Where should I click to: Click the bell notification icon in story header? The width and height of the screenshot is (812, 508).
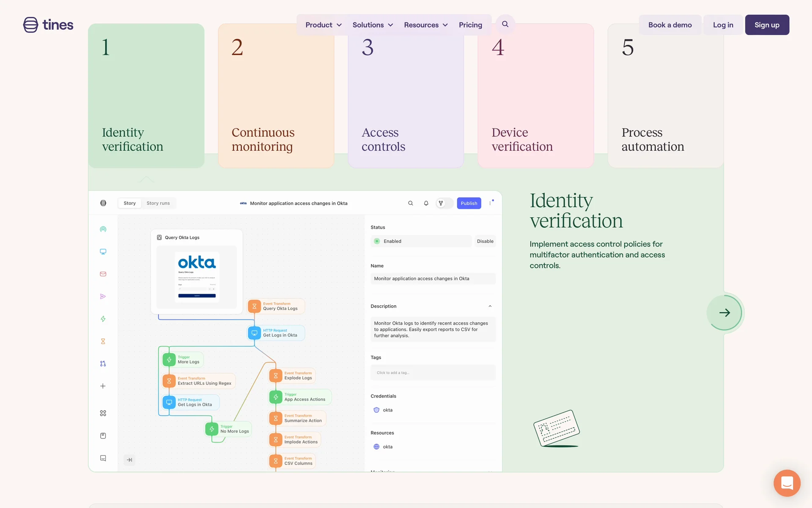coord(426,203)
